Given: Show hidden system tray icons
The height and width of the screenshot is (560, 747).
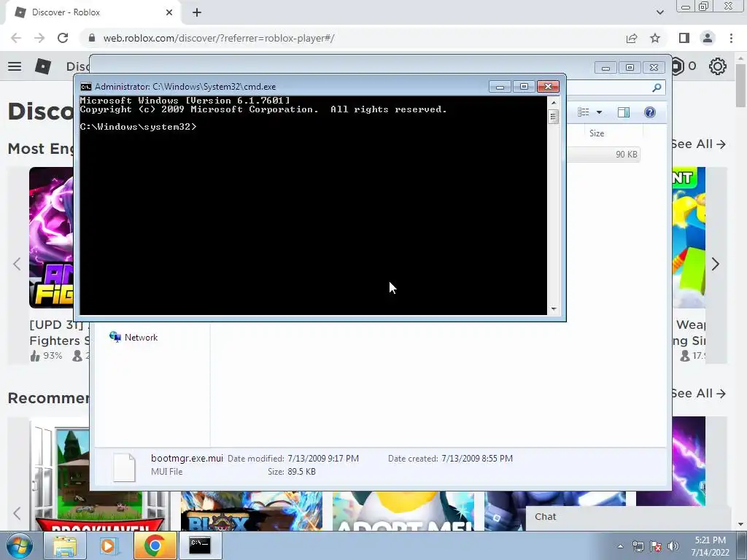Looking at the screenshot, I should [x=620, y=546].
